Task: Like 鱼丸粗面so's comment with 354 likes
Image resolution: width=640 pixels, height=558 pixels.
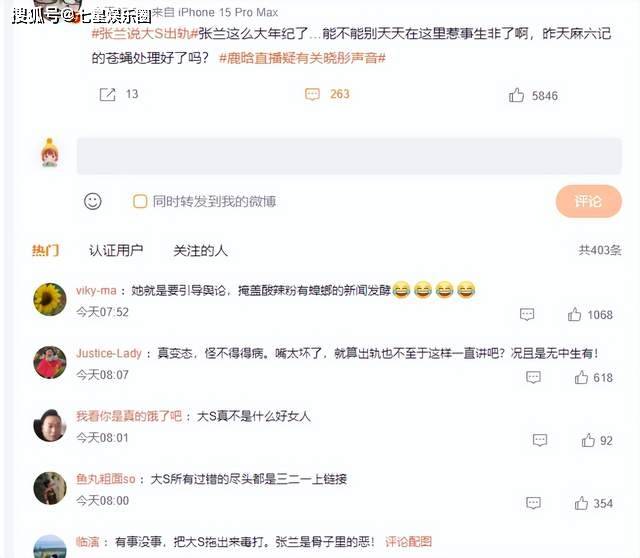Action: tap(581, 503)
